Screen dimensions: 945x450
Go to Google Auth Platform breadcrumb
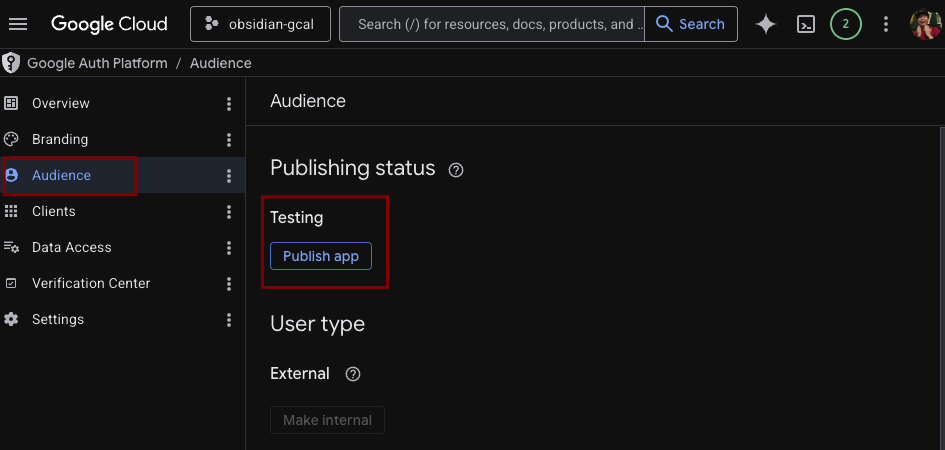[98, 63]
